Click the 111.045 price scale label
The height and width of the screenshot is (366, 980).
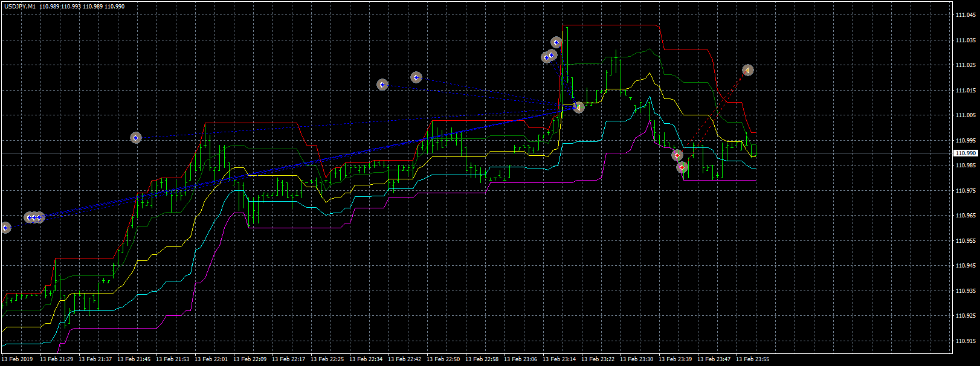pos(965,16)
